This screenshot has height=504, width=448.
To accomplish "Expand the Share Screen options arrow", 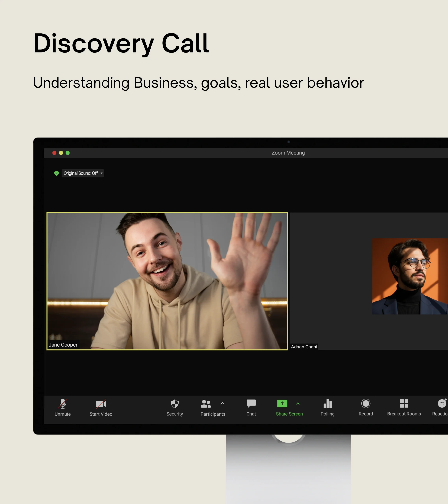I will coord(298,403).
